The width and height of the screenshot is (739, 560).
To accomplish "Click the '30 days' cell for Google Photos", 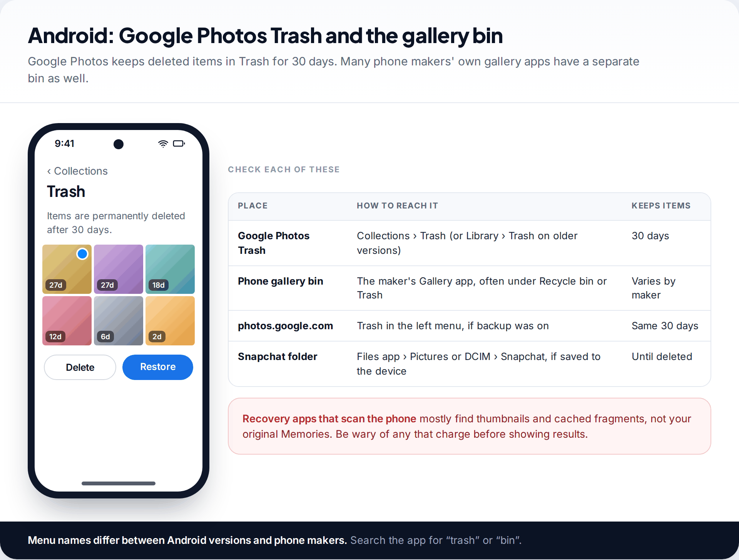I will tap(650, 236).
